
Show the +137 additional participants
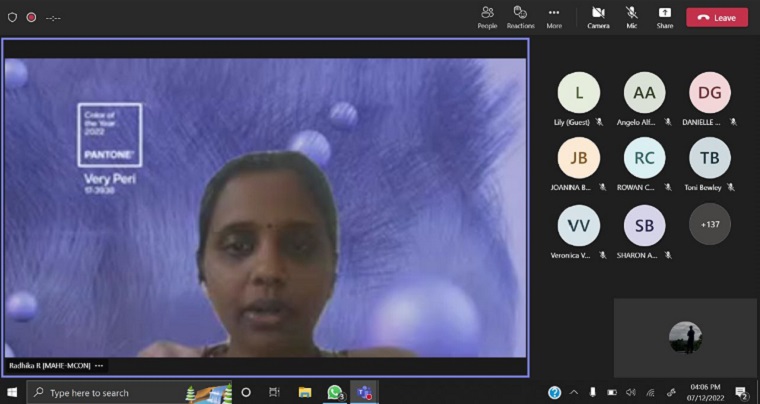tap(709, 224)
